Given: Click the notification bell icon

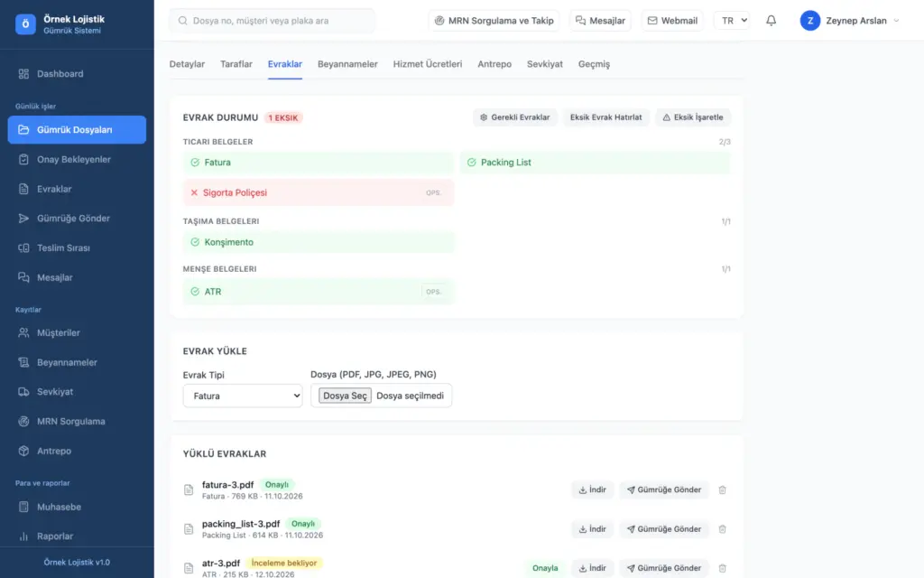Looking at the screenshot, I should [771, 21].
